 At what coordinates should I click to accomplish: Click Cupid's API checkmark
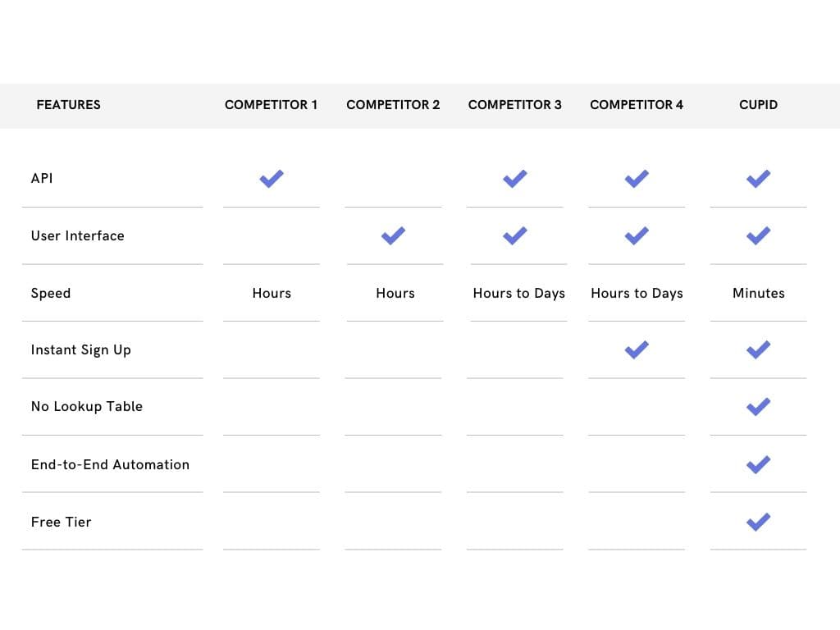point(758,178)
